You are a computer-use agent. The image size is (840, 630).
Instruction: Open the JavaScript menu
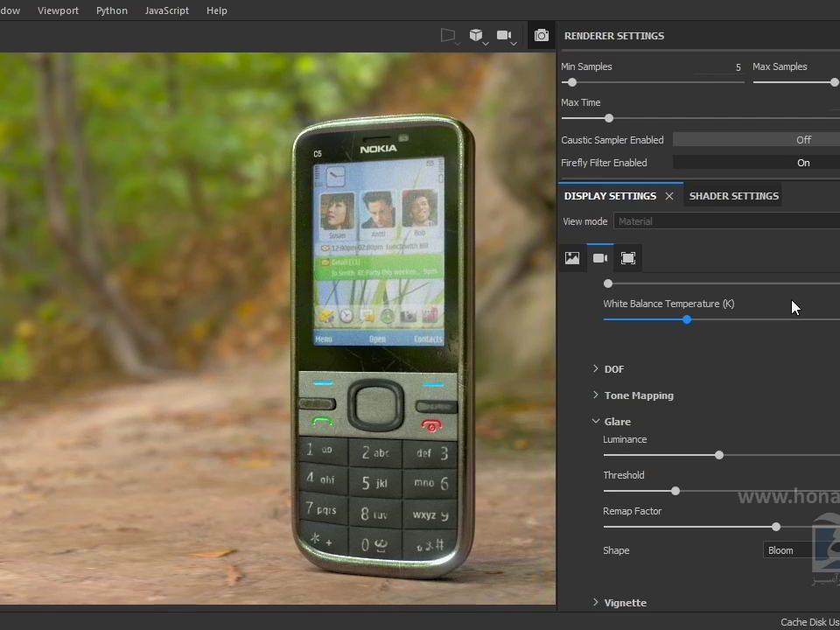(167, 10)
